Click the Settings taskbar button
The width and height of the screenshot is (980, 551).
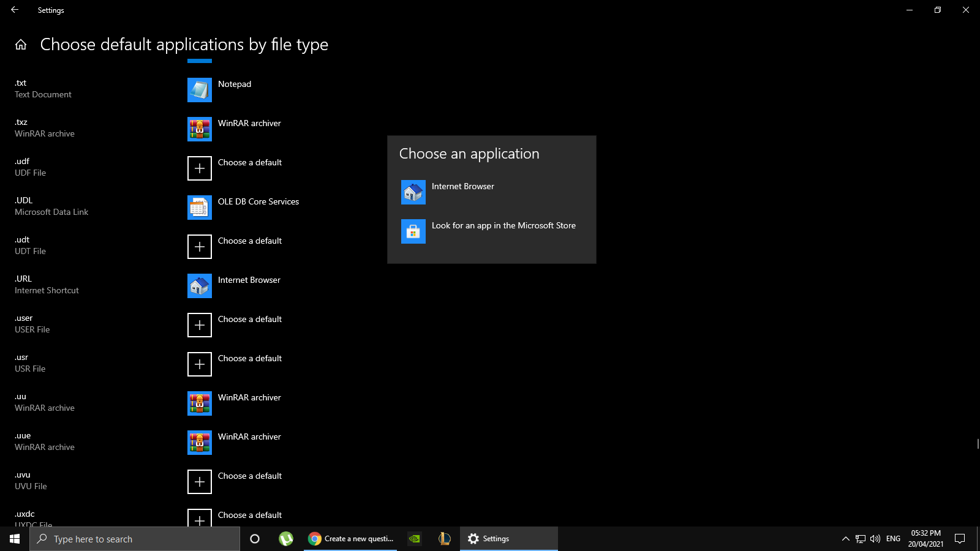(x=509, y=539)
